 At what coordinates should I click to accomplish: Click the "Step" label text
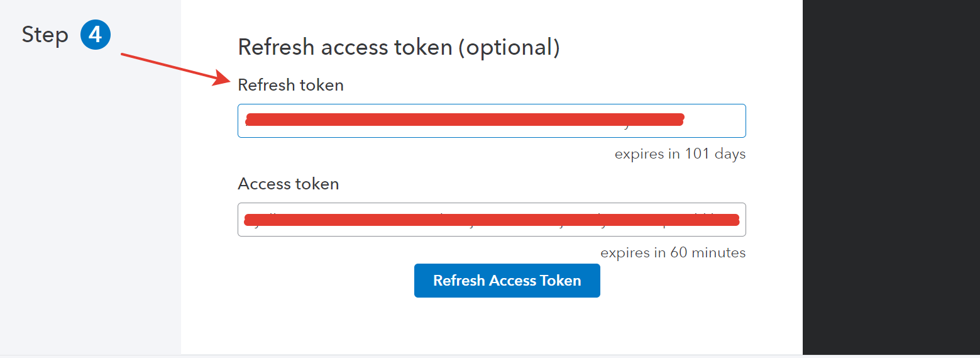[45, 35]
